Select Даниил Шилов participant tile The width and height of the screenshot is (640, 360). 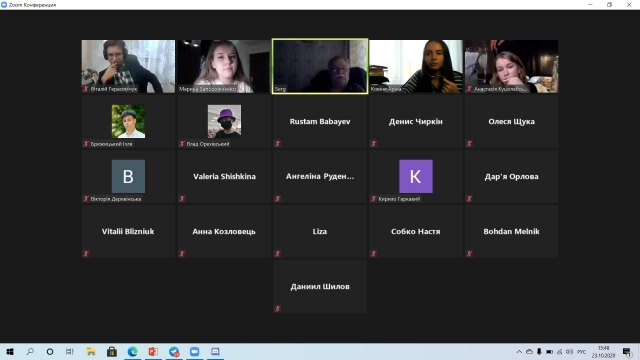pyautogui.click(x=320, y=287)
